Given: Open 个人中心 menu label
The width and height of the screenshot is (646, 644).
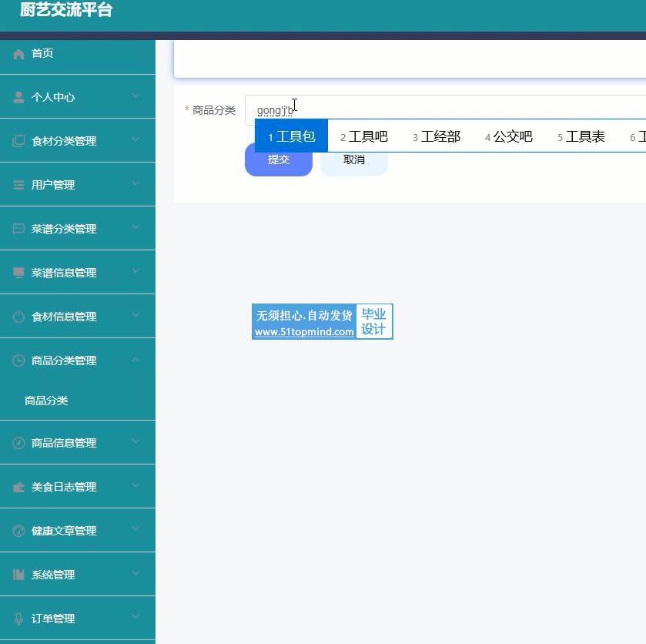Looking at the screenshot, I should [53, 97].
